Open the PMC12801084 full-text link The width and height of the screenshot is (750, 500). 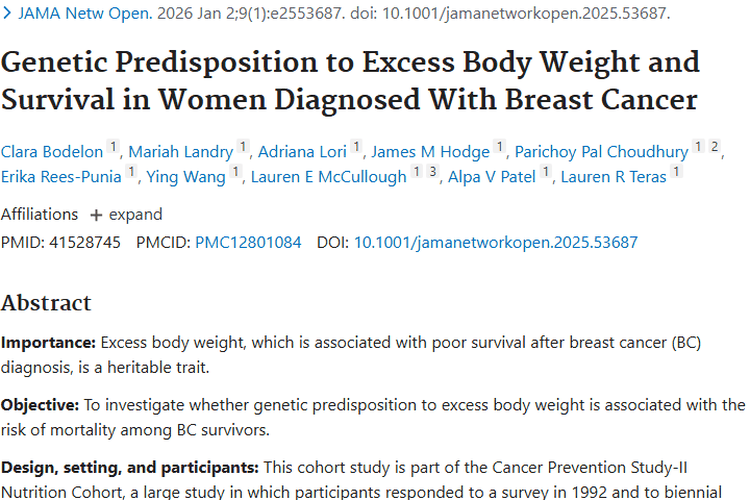click(x=248, y=242)
